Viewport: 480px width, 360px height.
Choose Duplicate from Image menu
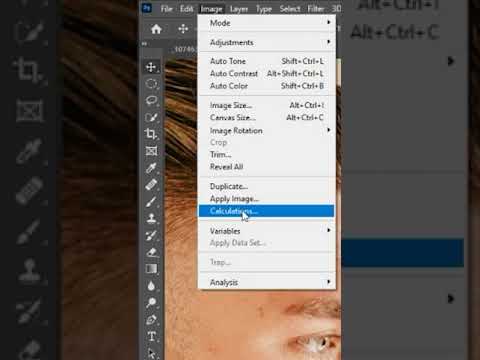pyautogui.click(x=267, y=186)
